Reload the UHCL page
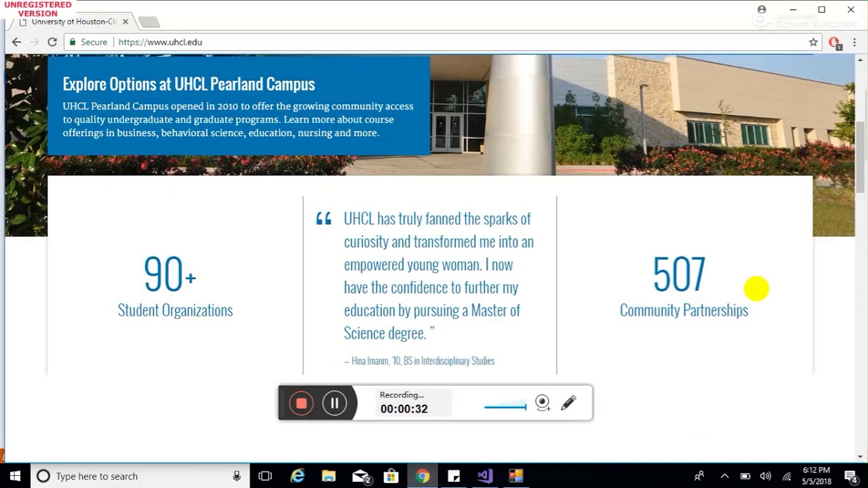 [x=52, y=42]
